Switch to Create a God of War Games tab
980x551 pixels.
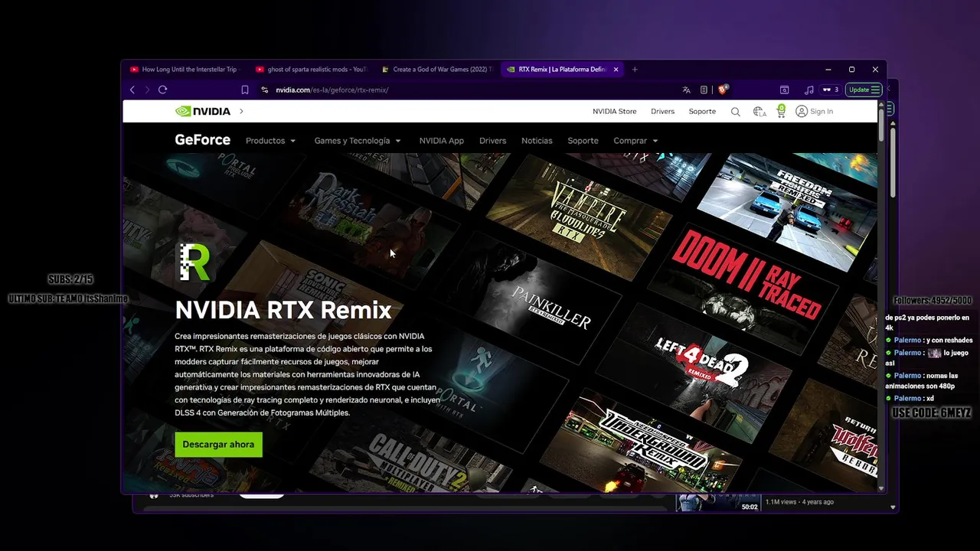click(437, 69)
